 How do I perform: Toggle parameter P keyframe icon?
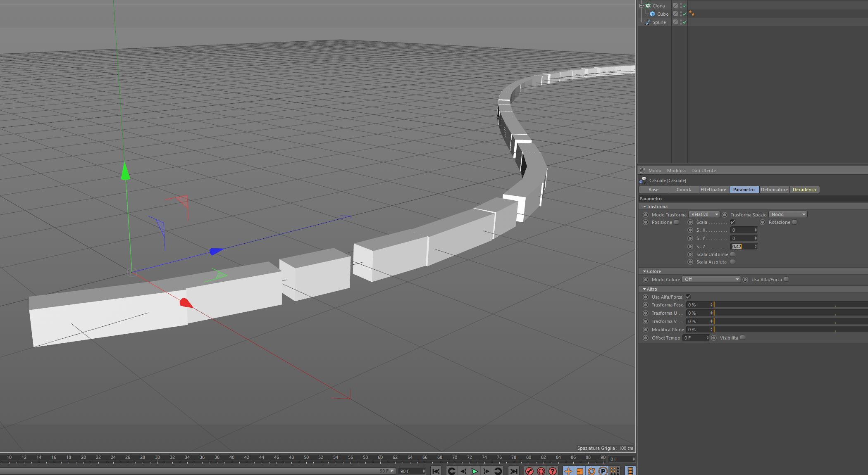tap(603, 471)
